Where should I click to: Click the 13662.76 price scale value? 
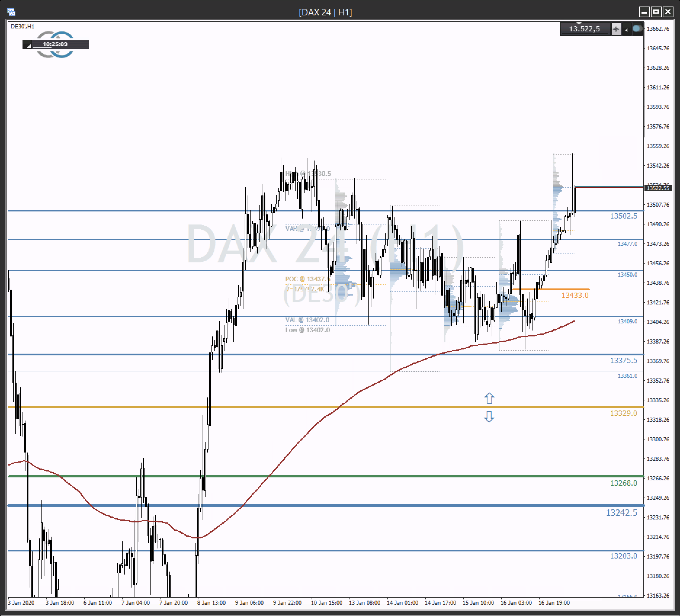coord(658,29)
